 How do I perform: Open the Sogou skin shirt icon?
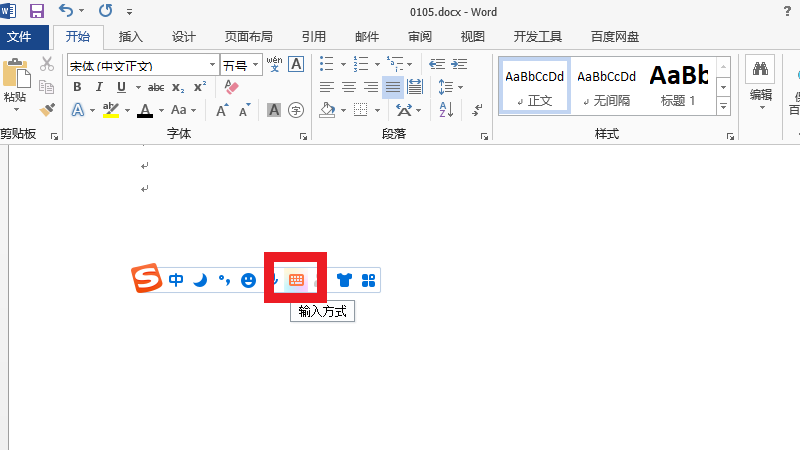[x=345, y=281]
